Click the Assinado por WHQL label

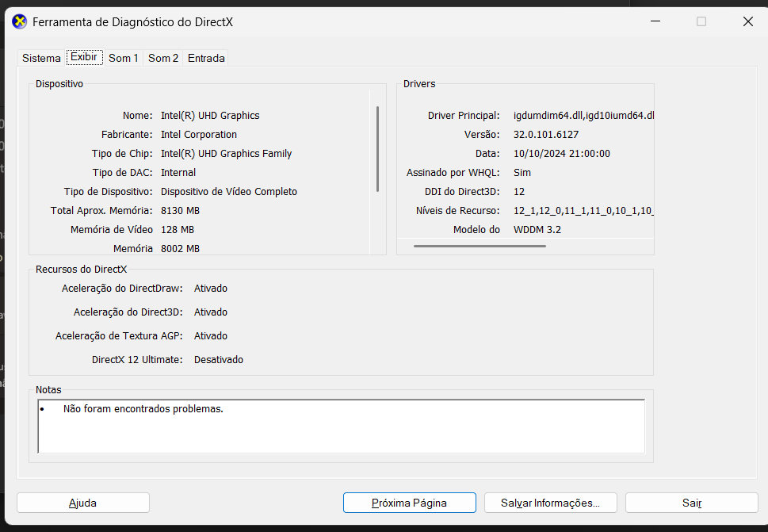click(x=453, y=172)
